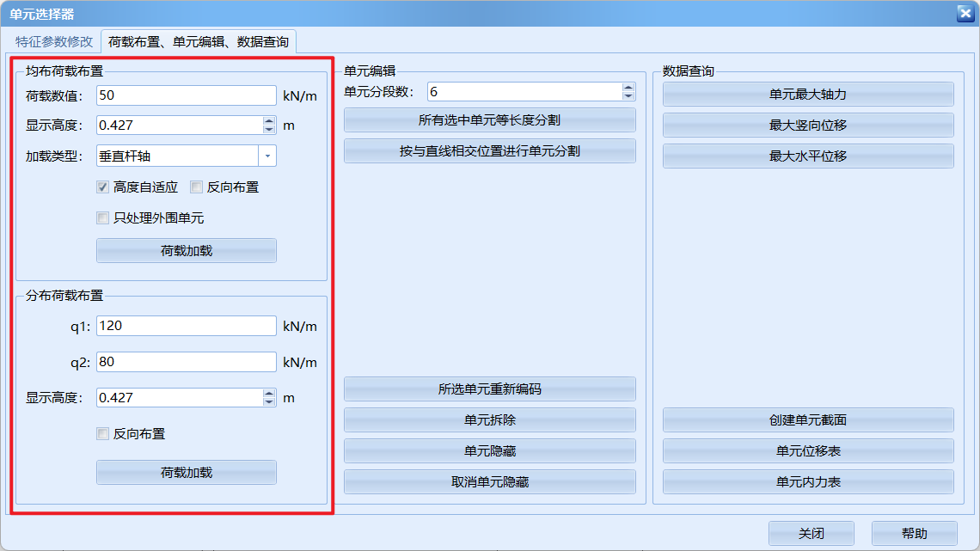This screenshot has height=551, width=980.
Task: Expand the 加载类型 dropdown arrow
Action: (x=267, y=156)
